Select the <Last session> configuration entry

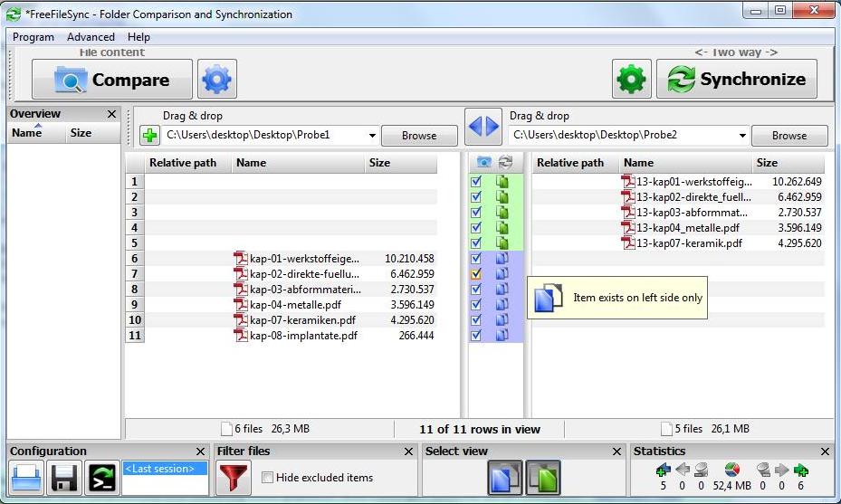165,469
